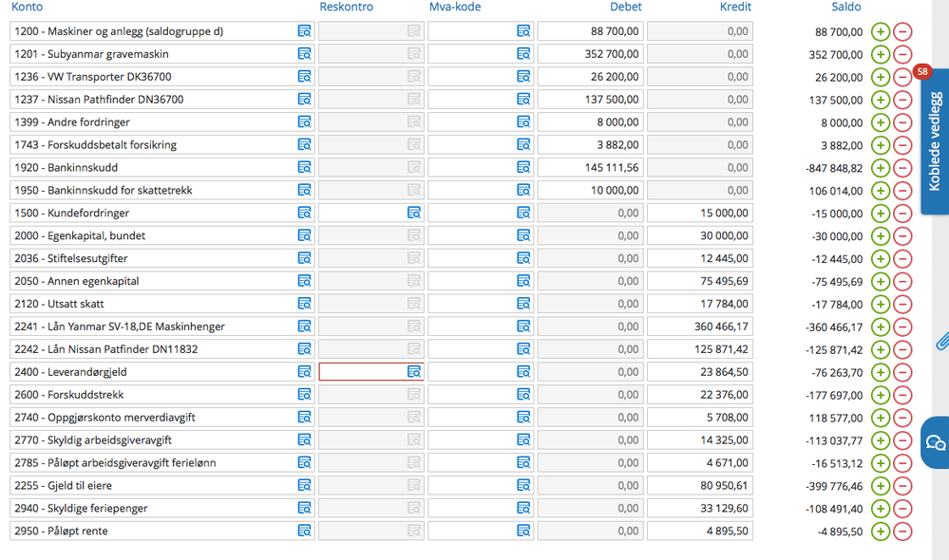This screenshot has height=560, width=949.
Task: Click the Konto column header
Action: pos(28,7)
